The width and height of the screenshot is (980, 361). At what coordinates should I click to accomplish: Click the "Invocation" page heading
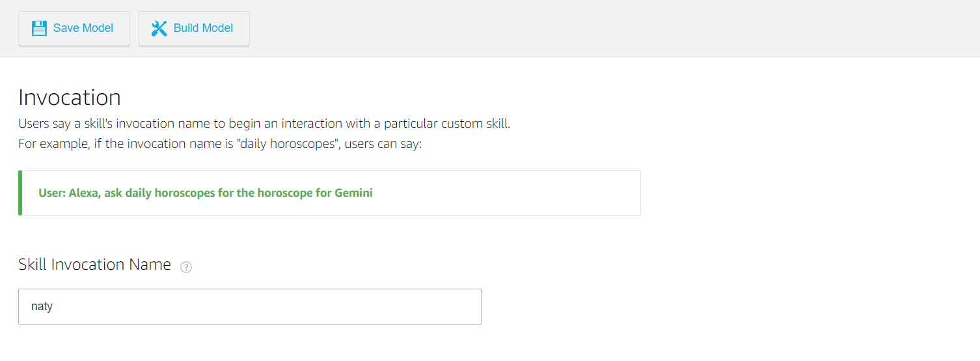tap(70, 98)
